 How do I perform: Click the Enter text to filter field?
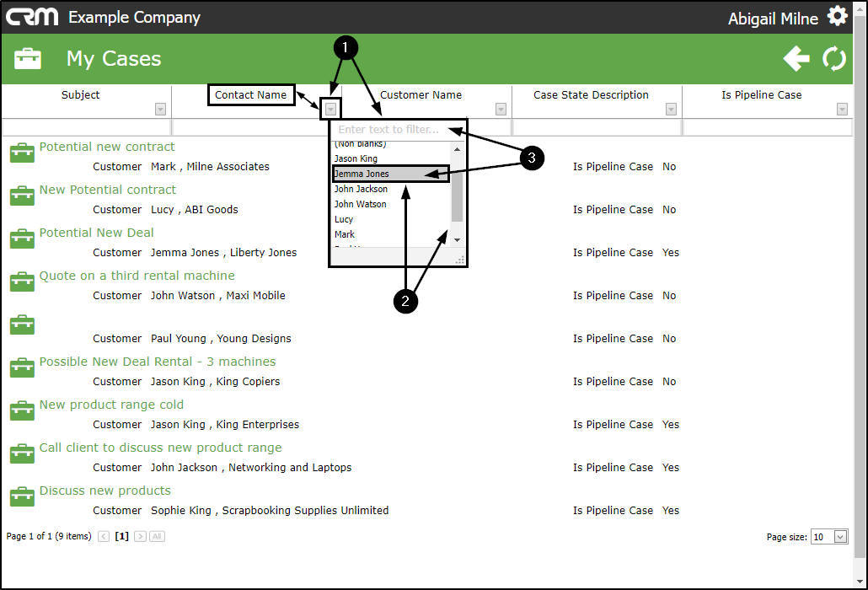coord(398,130)
